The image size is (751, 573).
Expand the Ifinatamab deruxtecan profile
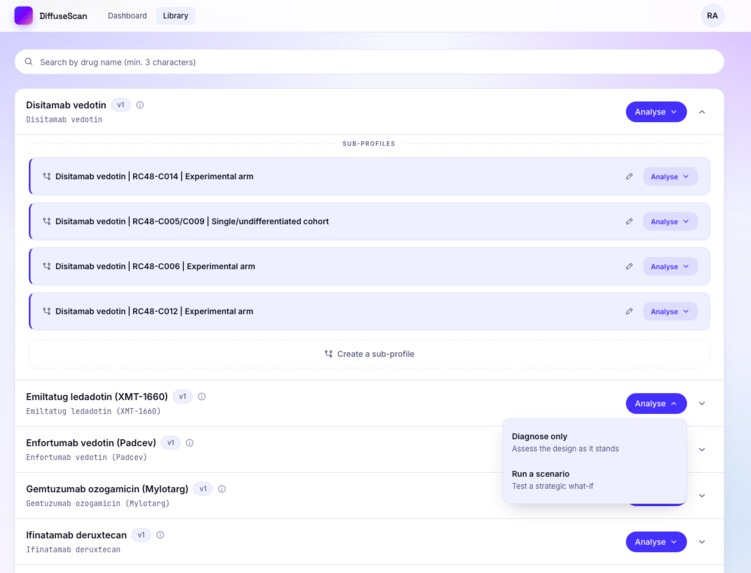click(702, 542)
